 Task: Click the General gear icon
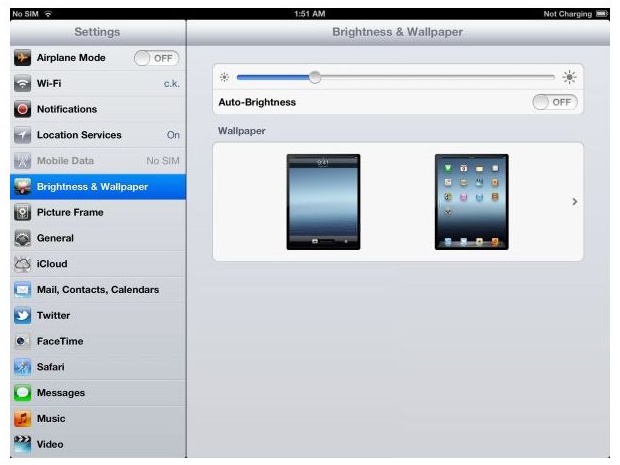23,238
